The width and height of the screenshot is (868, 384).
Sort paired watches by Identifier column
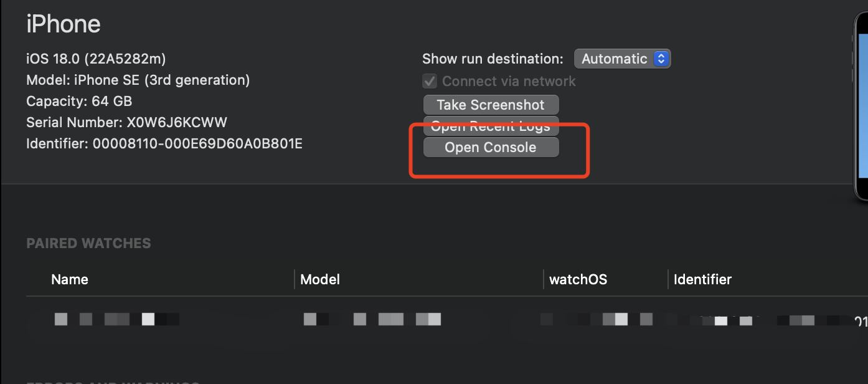coord(702,279)
